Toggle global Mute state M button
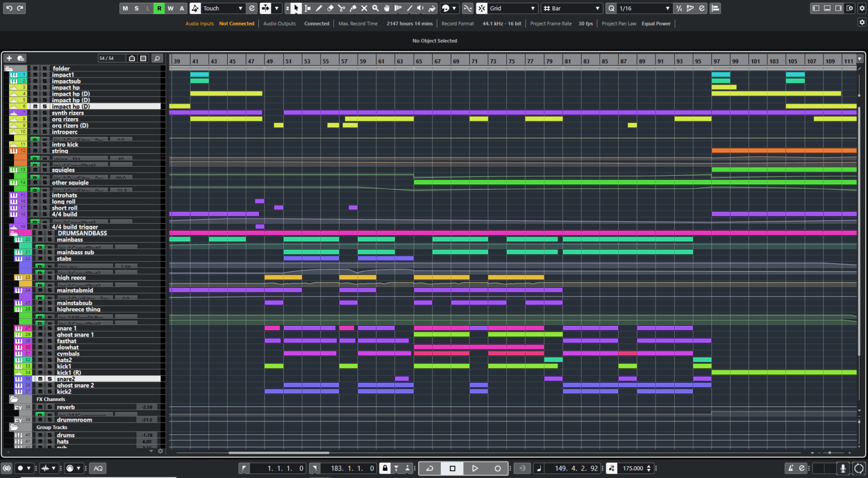The height and width of the screenshot is (478, 868). (125, 8)
